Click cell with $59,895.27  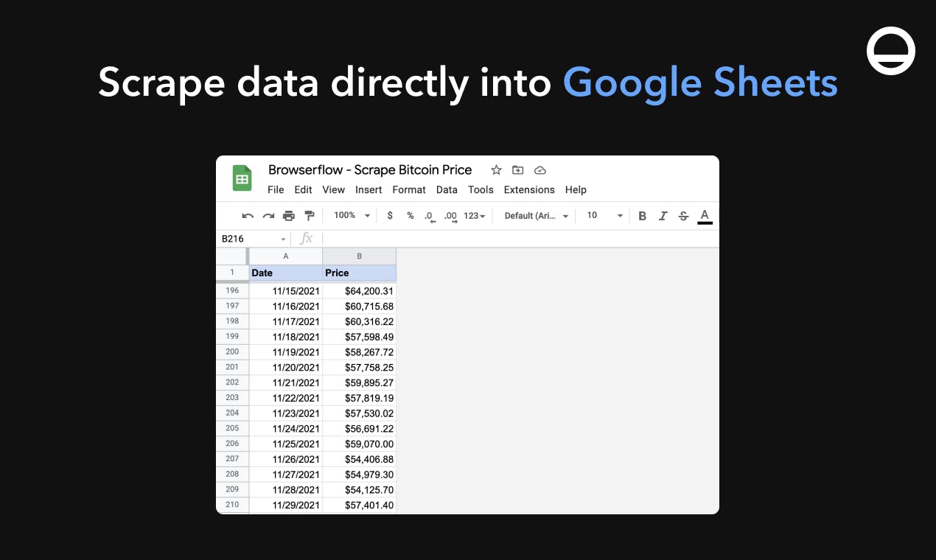pos(360,382)
